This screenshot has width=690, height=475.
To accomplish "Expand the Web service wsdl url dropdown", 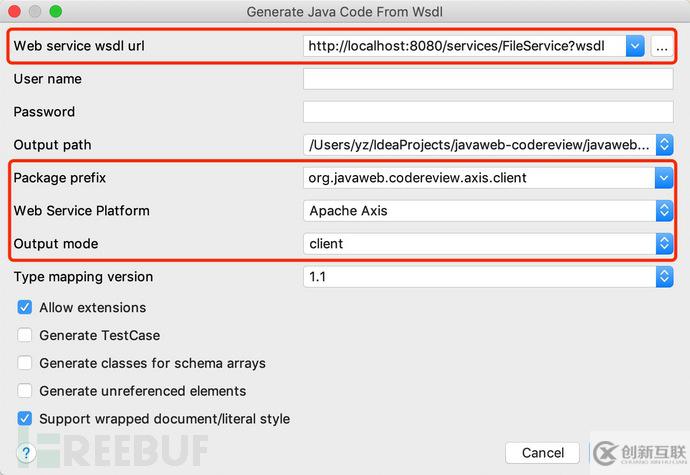I will (x=635, y=46).
